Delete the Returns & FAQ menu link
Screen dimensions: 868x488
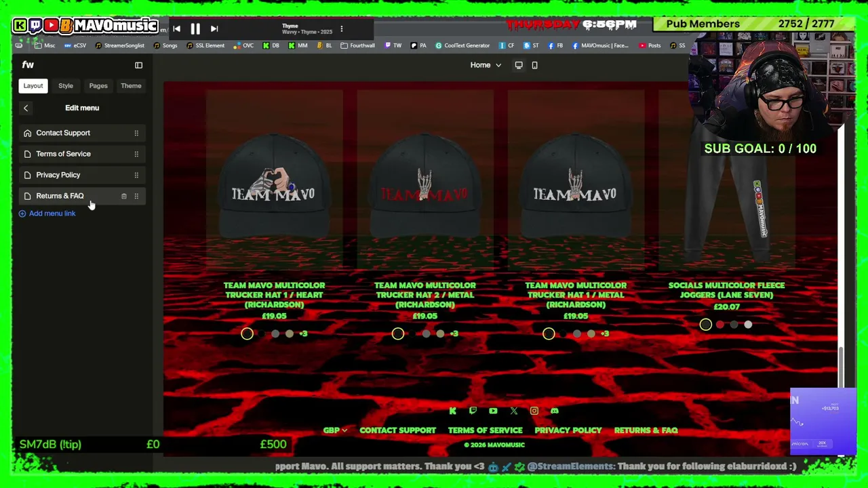(x=123, y=196)
